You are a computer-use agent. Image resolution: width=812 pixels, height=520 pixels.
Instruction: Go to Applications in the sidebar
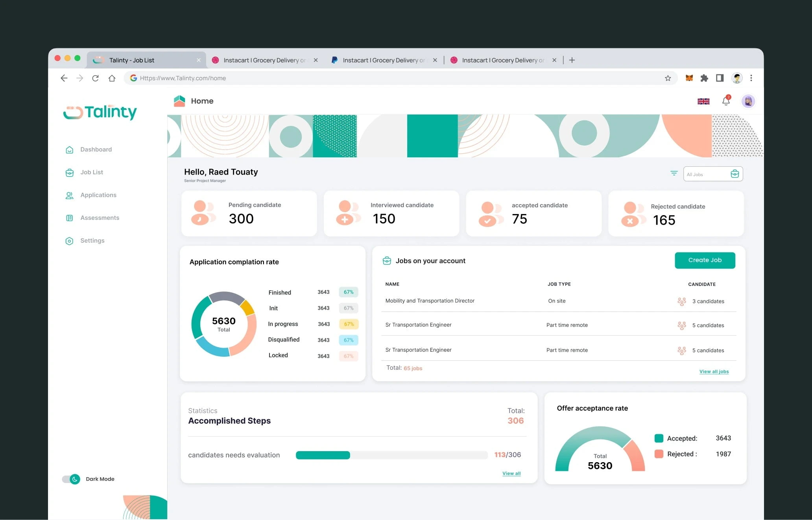[x=91, y=195]
